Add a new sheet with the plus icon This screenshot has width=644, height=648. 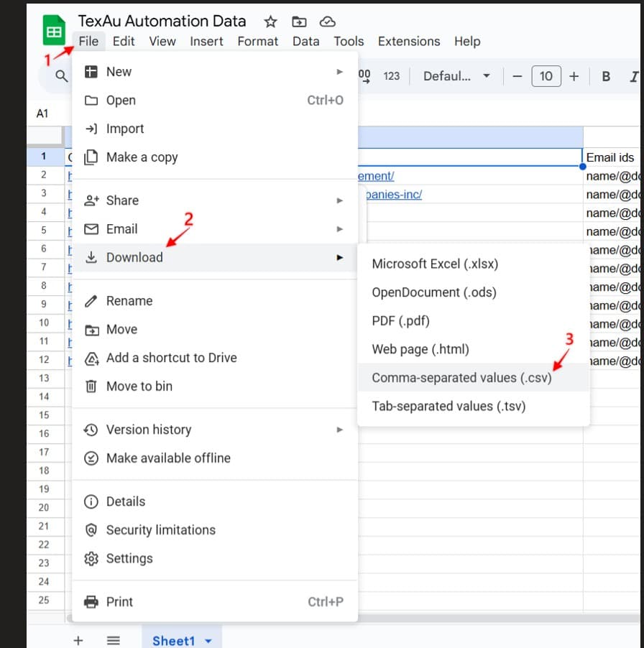[78, 640]
